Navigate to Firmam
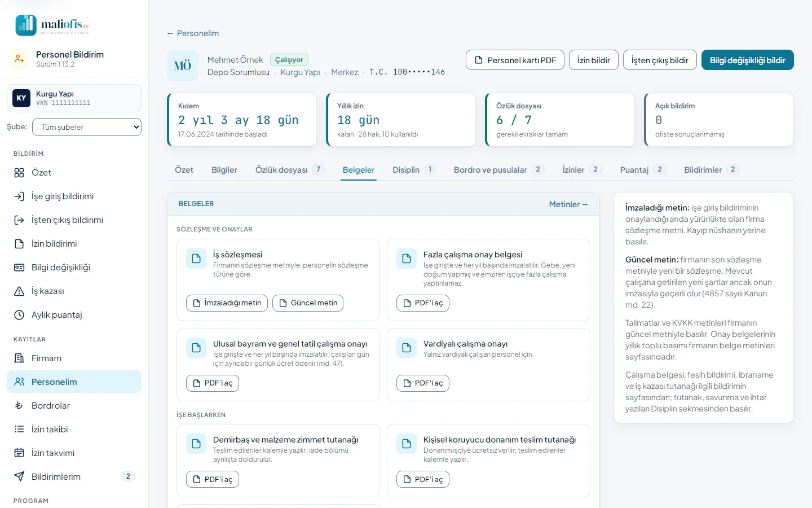This screenshot has height=508, width=812. (x=74, y=358)
